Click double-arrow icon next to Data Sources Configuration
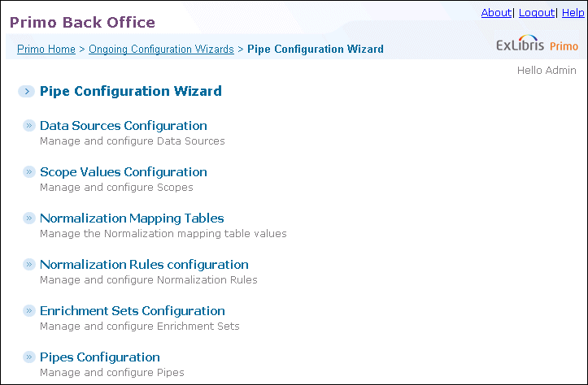This screenshot has height=385, width=588. pyautogui.click(x=29, y=125)
